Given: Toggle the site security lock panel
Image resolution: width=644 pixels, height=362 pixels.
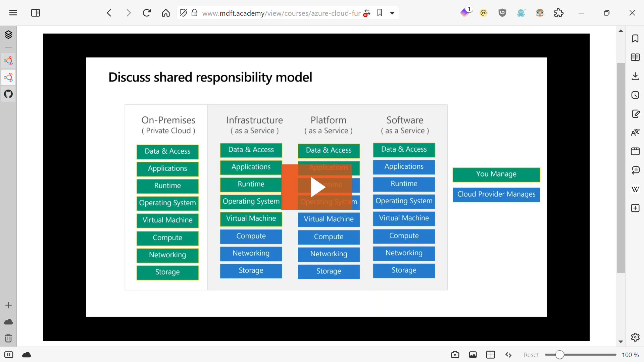Looking at the screenshot, I should pyautogui.click(x=194, y=13).
